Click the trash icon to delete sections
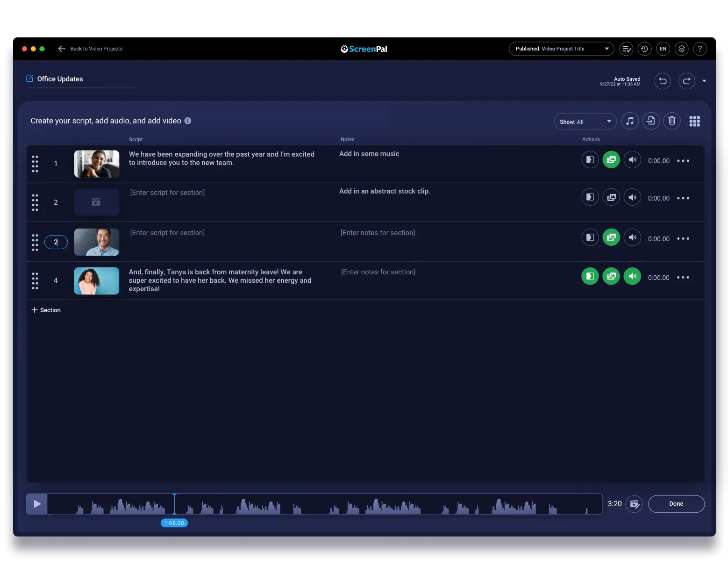728x573 pixels. click(672, 121)
